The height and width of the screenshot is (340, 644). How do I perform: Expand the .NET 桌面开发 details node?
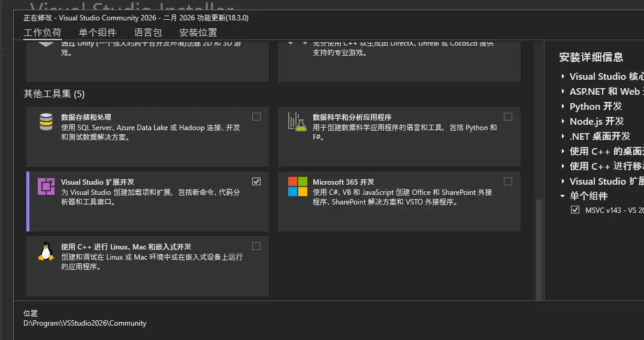563,136
